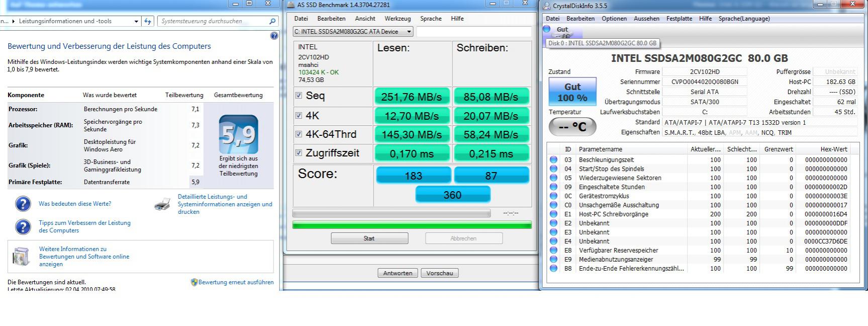Open 'Detaillierte Leistungs- und Systeminformationen' link
The width and height of the screenshot is (868, 326).
click(225, 204)
